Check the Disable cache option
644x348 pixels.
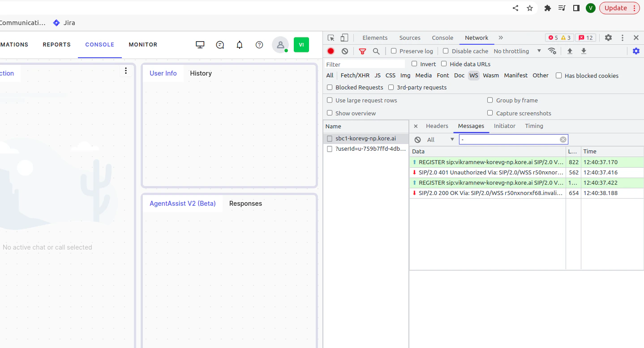(446, 51)
